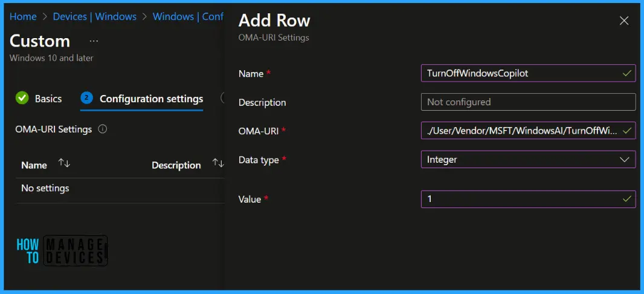Go to Home breadcrumb link
The image size is (644, 294).
(23, 16)
